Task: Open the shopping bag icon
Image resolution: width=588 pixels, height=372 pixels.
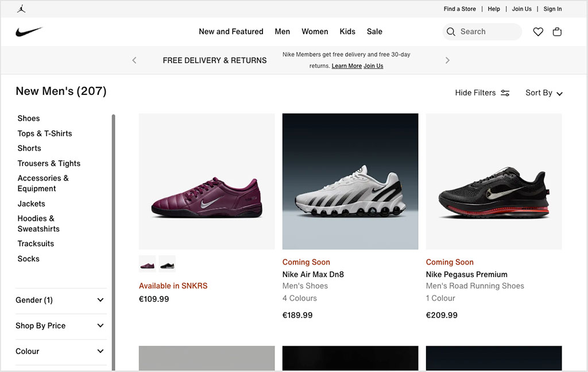Action: (x=557, y=32)
